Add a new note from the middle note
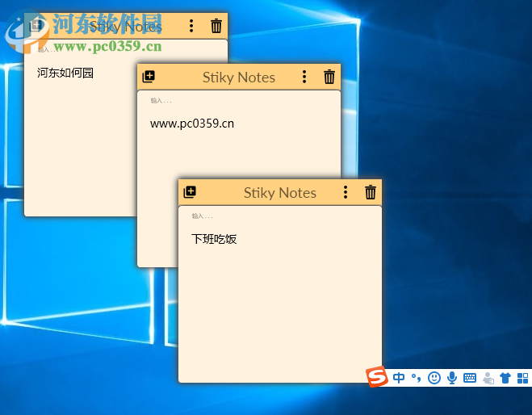This screenshot has height=415, width=532. (149, 77)
